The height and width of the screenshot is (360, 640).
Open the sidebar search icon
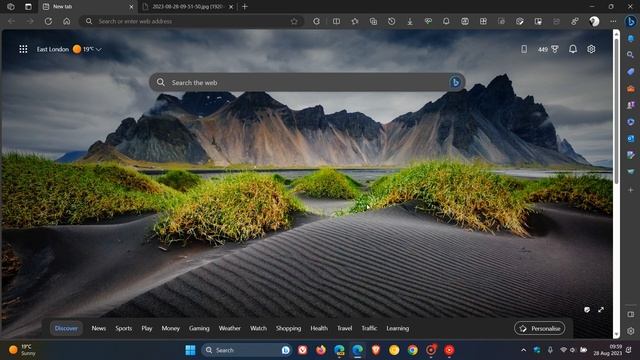tap(631, 54)
